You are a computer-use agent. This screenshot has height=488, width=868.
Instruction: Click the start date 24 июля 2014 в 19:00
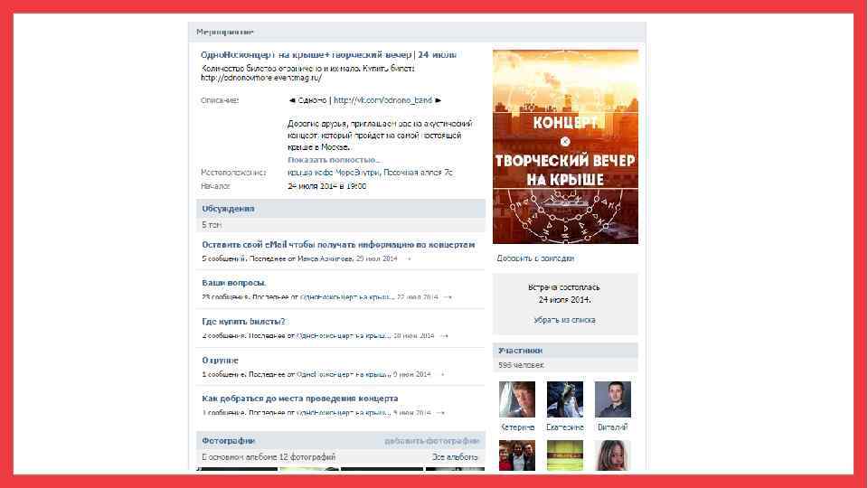(x=326, y=186)
